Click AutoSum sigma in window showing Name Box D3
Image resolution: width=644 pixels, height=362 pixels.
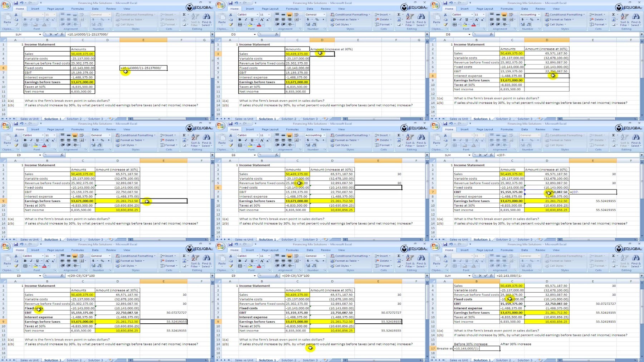[399, 15]
